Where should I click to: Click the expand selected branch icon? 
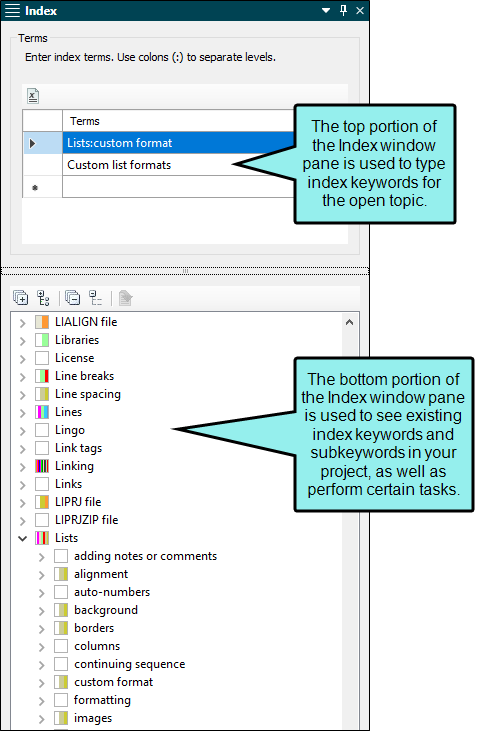pyautogui.click(x=43, y=297)
